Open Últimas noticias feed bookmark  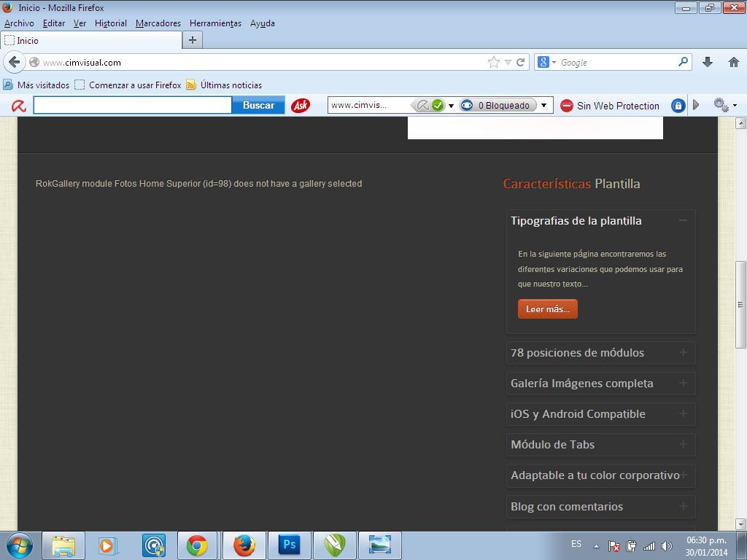click(x=224, y=85)
